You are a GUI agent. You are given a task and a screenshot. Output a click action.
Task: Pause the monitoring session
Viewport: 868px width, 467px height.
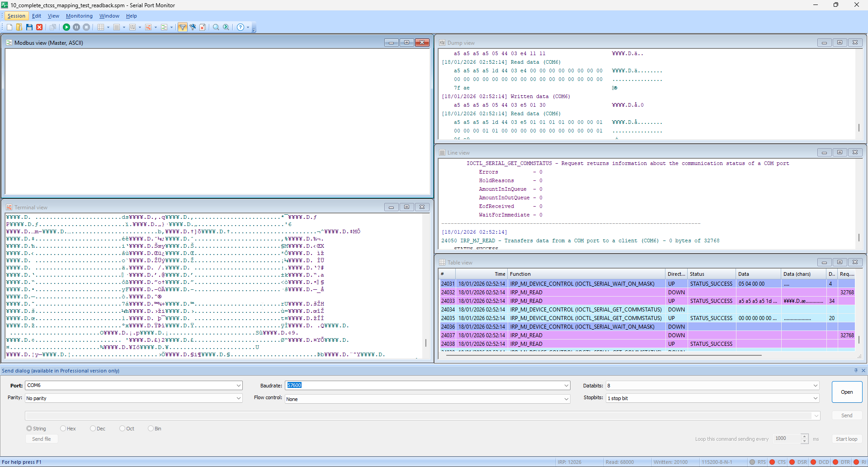click(75, 27)
